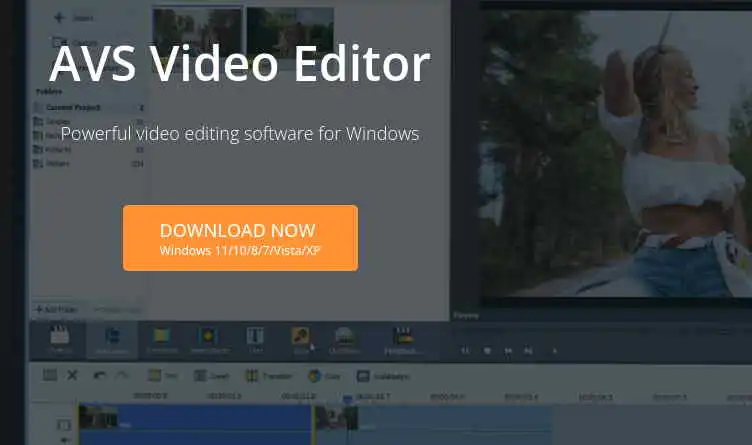This screenshot has height=445, width=752.
Task: Click the undo arrow above timeline
Action: tap(99, 375)
